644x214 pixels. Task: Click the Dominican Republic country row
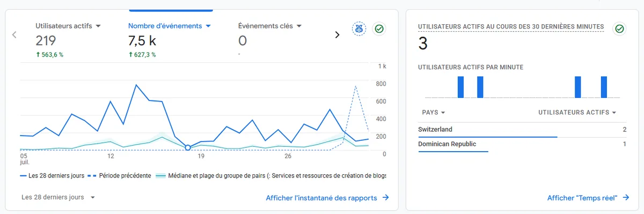tap(522, 145)
